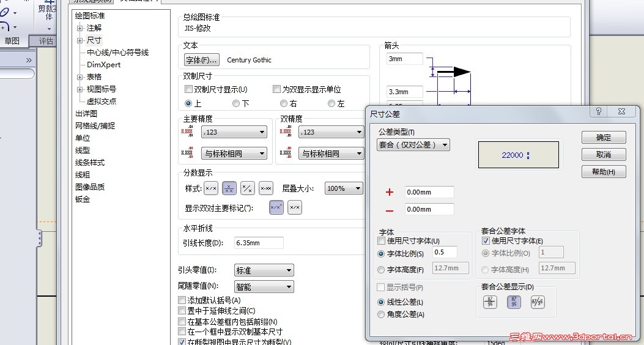644x345 pixels.
Task: Select the stacked fraction style icon
Action: coord(229,188)
